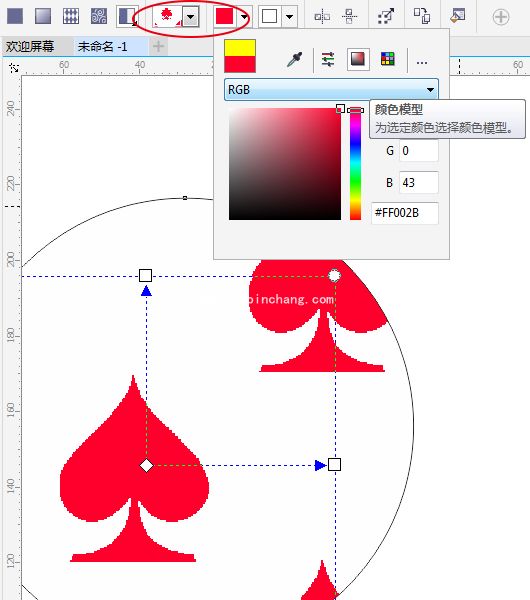Add a new document tab with plus
This screenshot has height=600, width=530.
[x=158, y=46]
